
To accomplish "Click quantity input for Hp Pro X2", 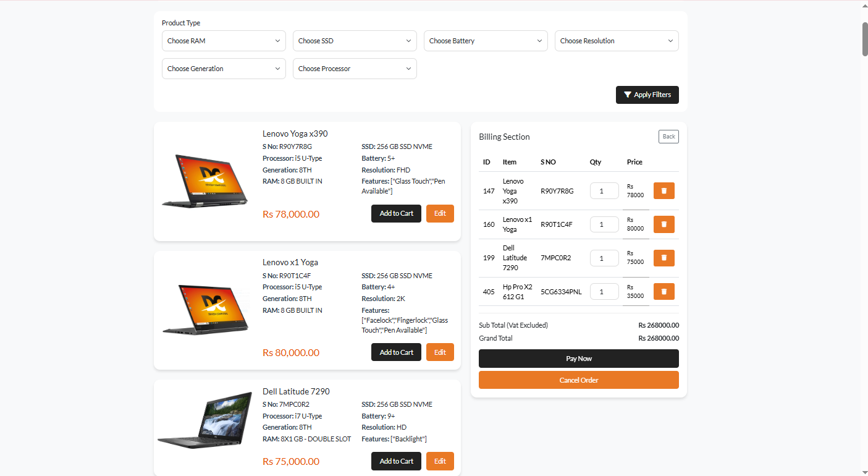I will pyautogui.click(x=604, y=291).
